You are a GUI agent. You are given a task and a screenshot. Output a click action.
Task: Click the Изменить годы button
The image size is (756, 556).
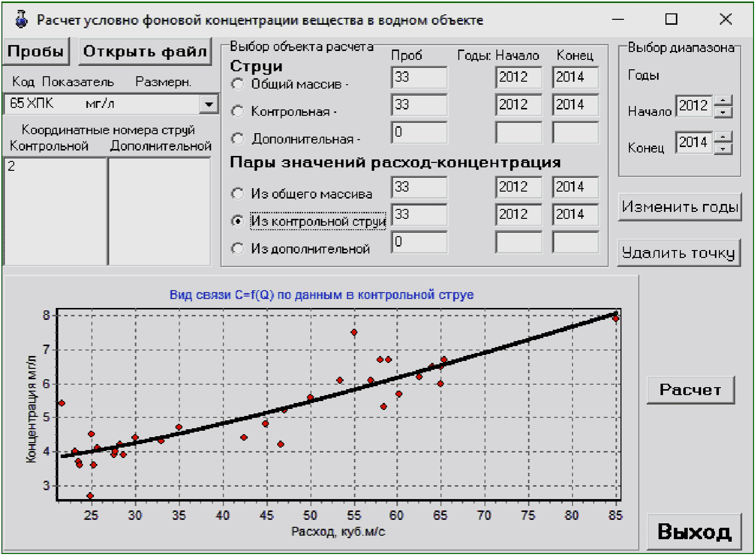click(x=680, y=207)
